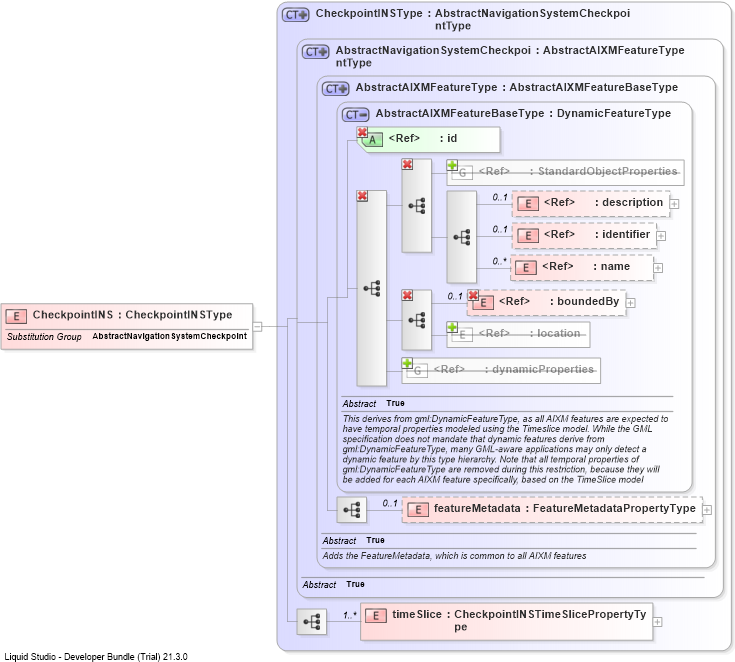Select the tall main sequence compositor symbol
The width and height of the screenshot is (735, 662).
tap(372, 288)
